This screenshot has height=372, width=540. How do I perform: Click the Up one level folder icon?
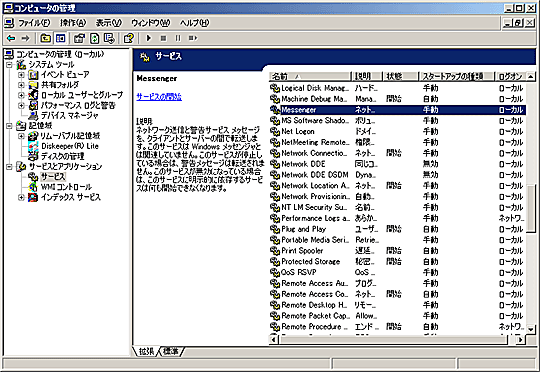click(x=45, y=38)
